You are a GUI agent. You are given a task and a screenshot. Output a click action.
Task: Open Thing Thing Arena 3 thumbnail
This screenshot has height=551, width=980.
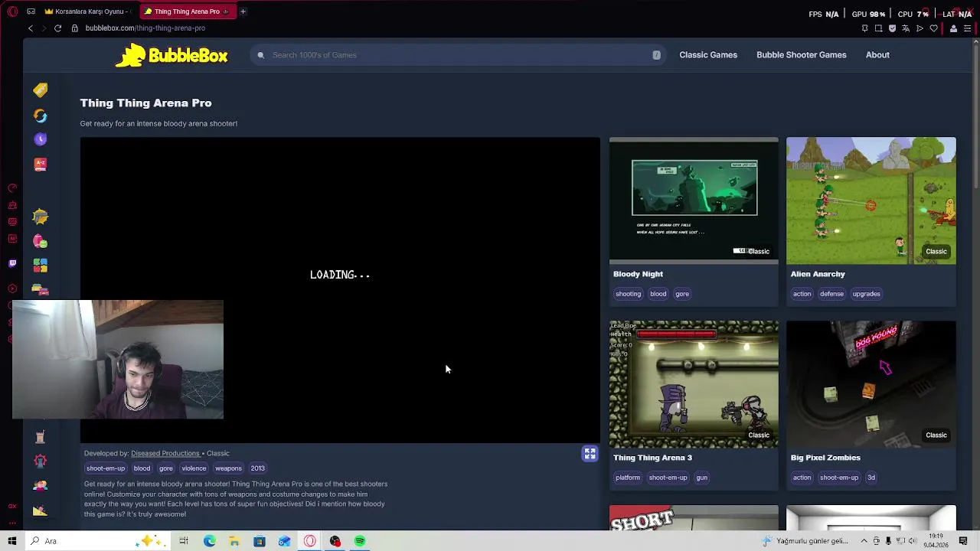pos(694,384)
